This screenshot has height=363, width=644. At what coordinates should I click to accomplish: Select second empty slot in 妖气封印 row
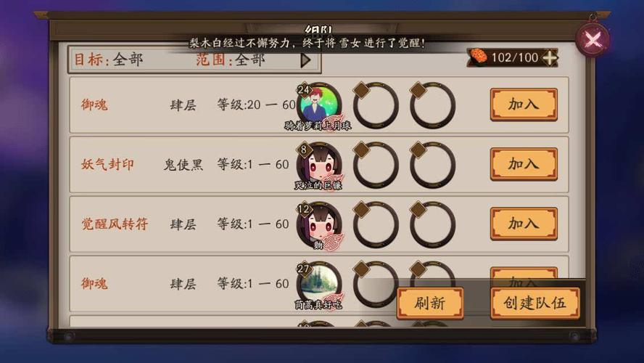coord(376,165)
